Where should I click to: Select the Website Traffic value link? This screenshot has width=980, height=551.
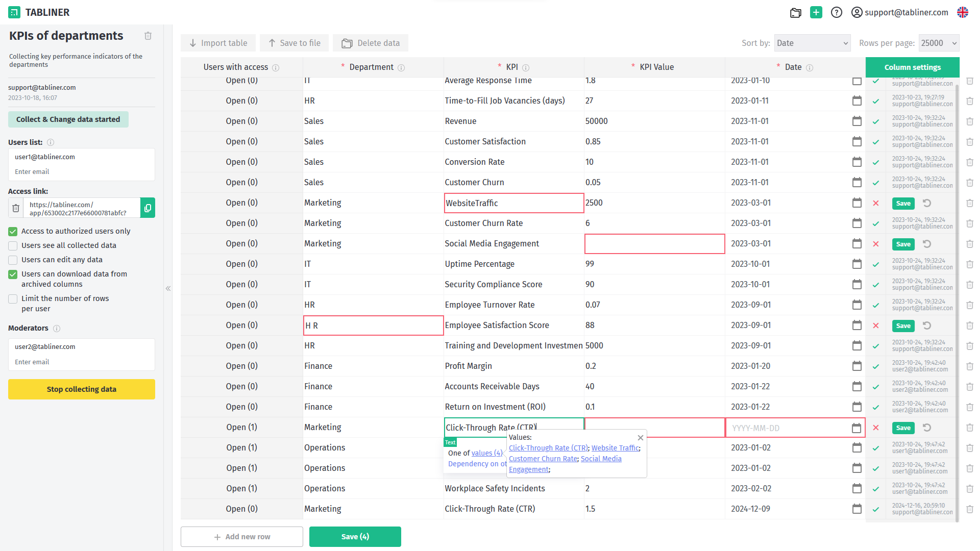click(x=615, y=448)
